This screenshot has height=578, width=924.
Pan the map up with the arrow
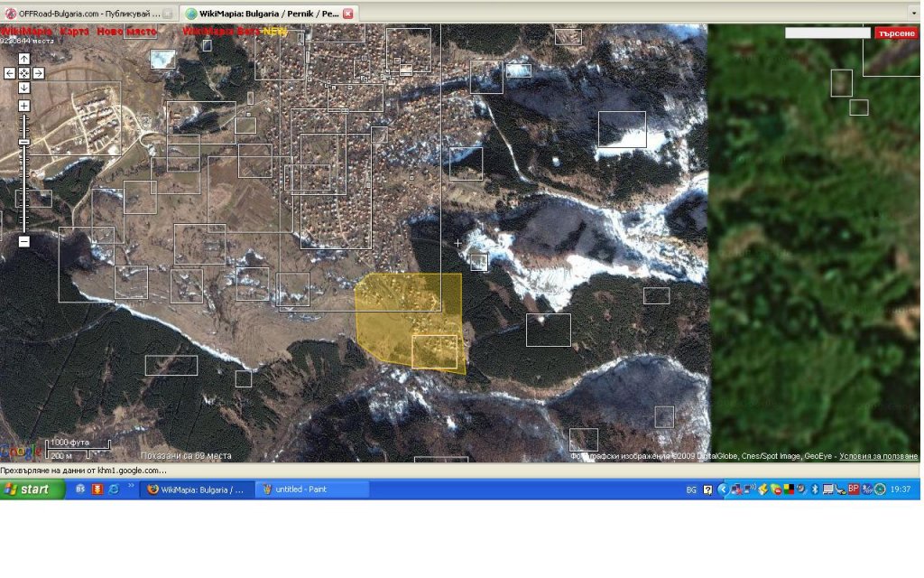24,59
